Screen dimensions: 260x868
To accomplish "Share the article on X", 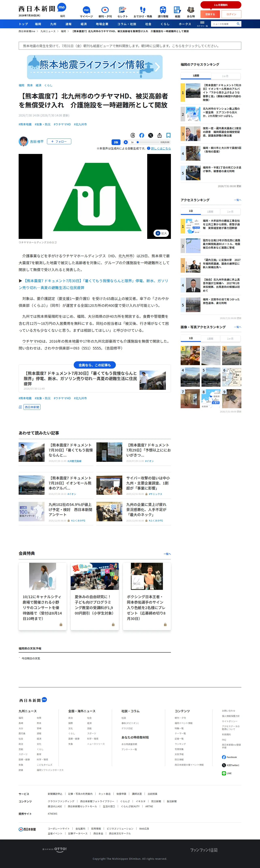I will pyautogui.click(x=151, y=135).
